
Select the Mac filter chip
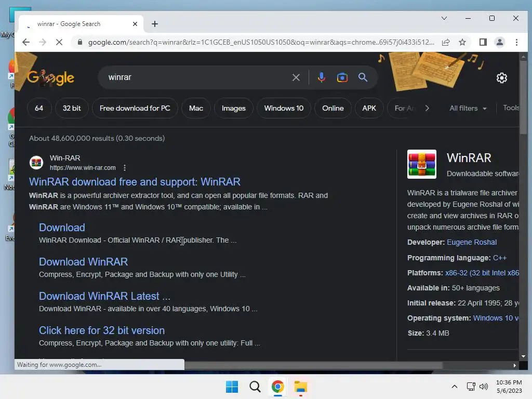pos(196,108)
